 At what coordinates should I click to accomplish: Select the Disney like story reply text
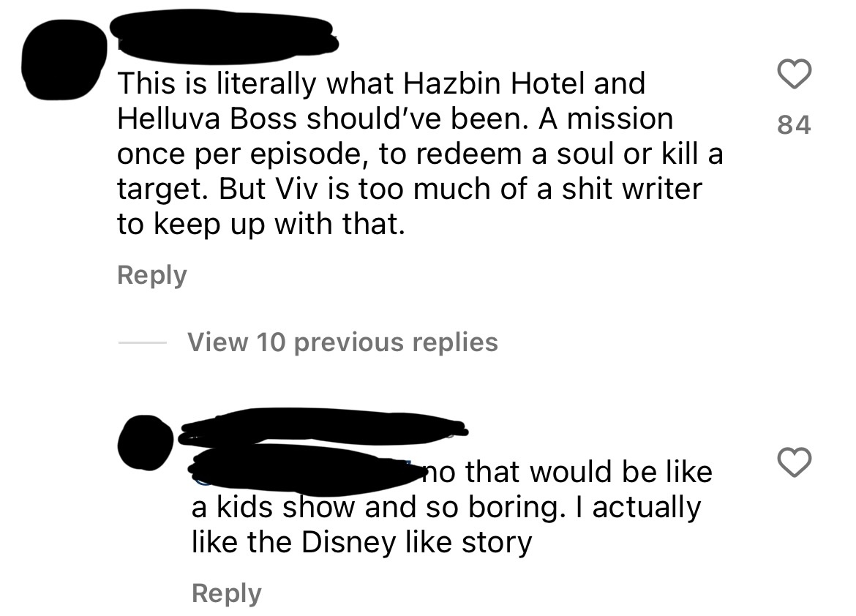[451, 507]
